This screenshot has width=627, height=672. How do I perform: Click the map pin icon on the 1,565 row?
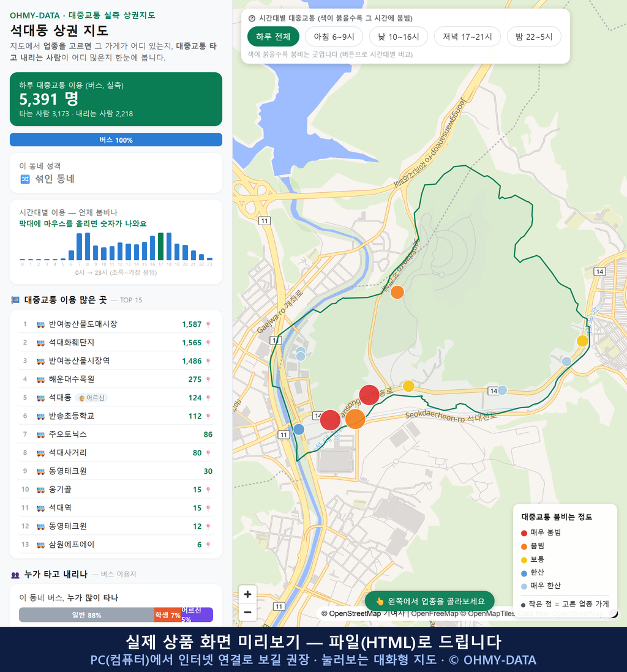pyautogui.click(x=208, y=343)
